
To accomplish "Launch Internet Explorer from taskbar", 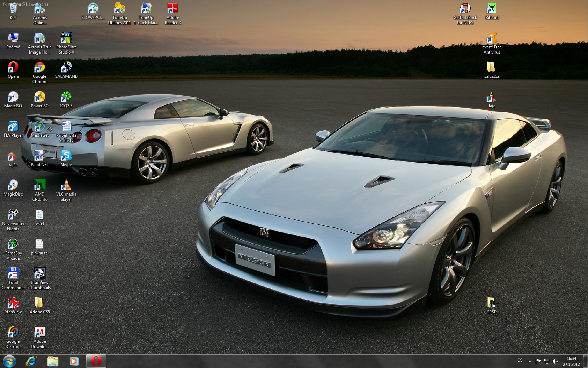I will pos(31,361).
